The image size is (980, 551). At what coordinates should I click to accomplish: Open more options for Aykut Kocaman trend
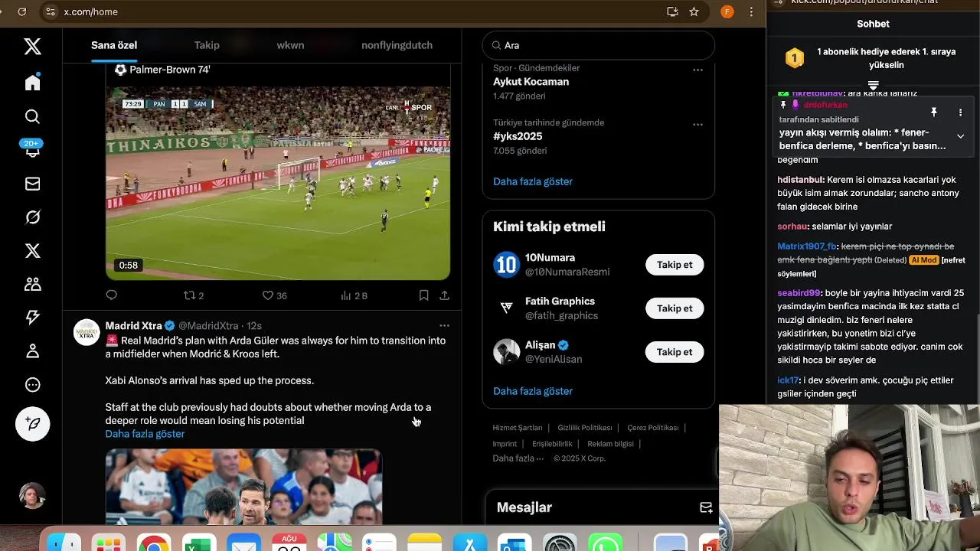point(697,70)
